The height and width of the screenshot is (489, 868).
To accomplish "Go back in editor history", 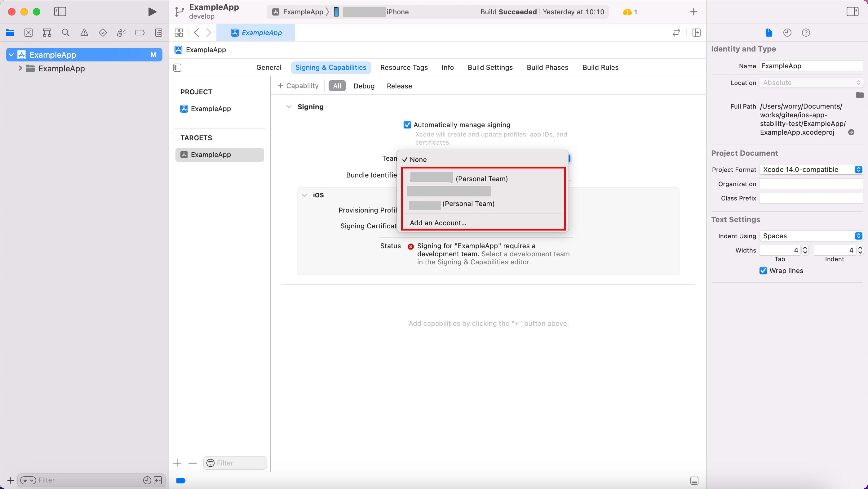I will [197, 33].
